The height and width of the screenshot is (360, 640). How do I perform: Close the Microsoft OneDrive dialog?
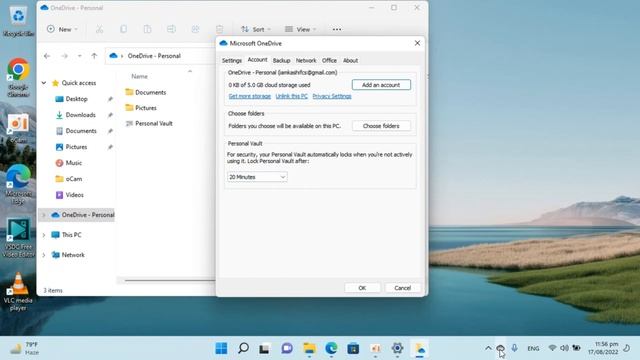pyautogui.click(x=417, y=43)
